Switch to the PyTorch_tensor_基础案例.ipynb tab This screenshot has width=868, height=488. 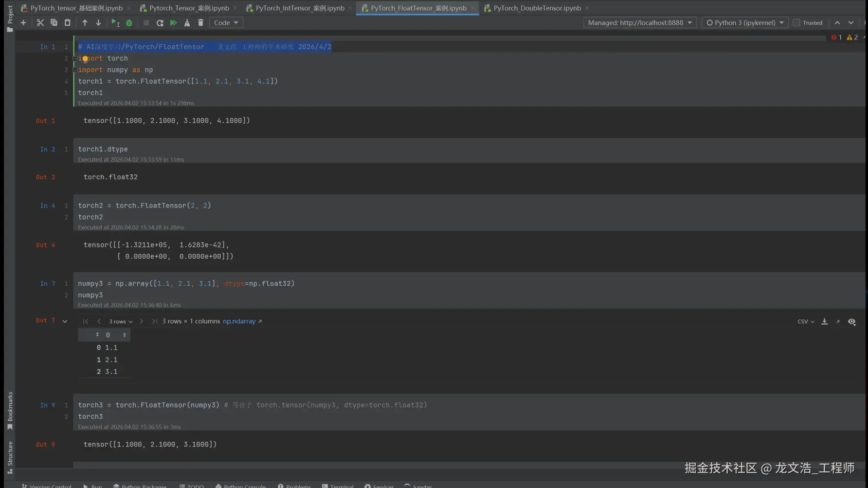[x=76, y=8]
